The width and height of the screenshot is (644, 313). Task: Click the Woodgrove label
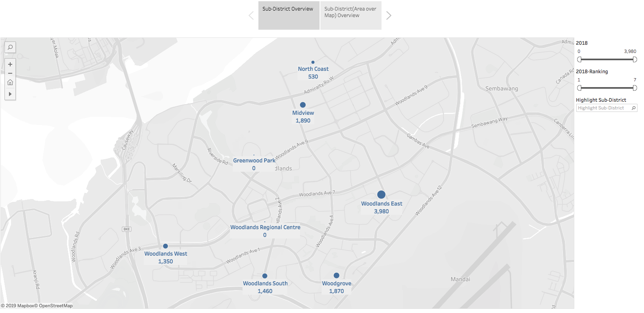(337, 283)
